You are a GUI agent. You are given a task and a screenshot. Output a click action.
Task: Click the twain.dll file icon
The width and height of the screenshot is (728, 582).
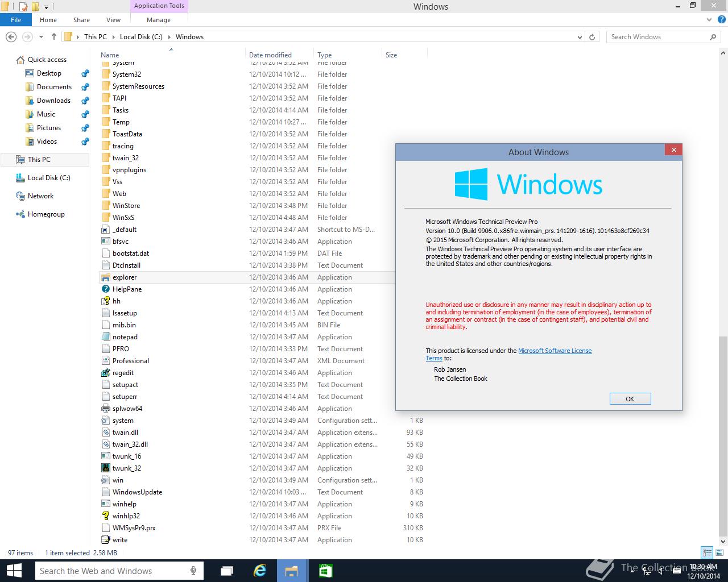[x=105, y=433]
